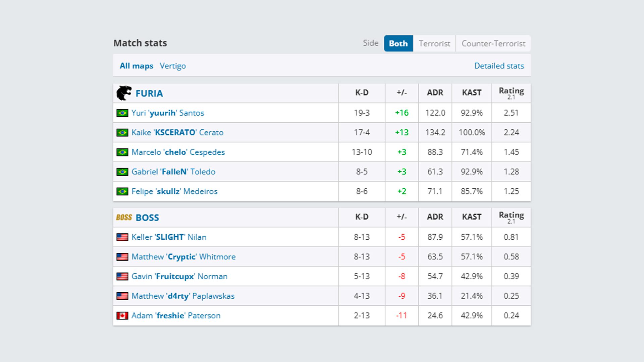Open the FURIA team page link
Viewport: 644px width, 362px height.
coord(149,93)
